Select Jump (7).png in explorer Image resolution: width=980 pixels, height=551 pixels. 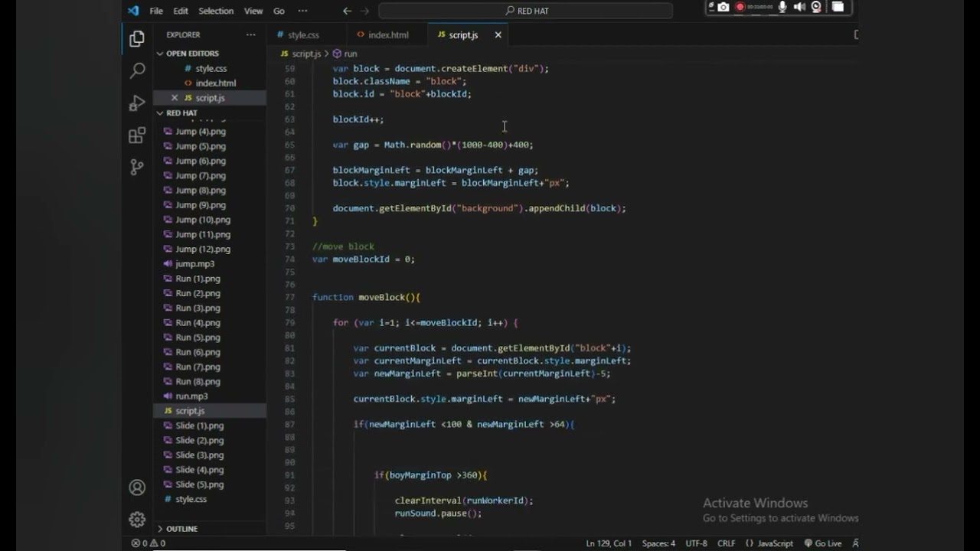pyautogui.click(x=210, y=176)
